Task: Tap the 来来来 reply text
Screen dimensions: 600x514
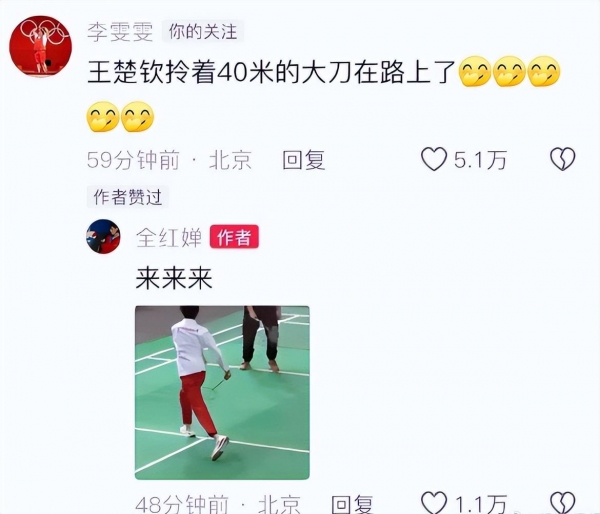Action: [174, 278]
